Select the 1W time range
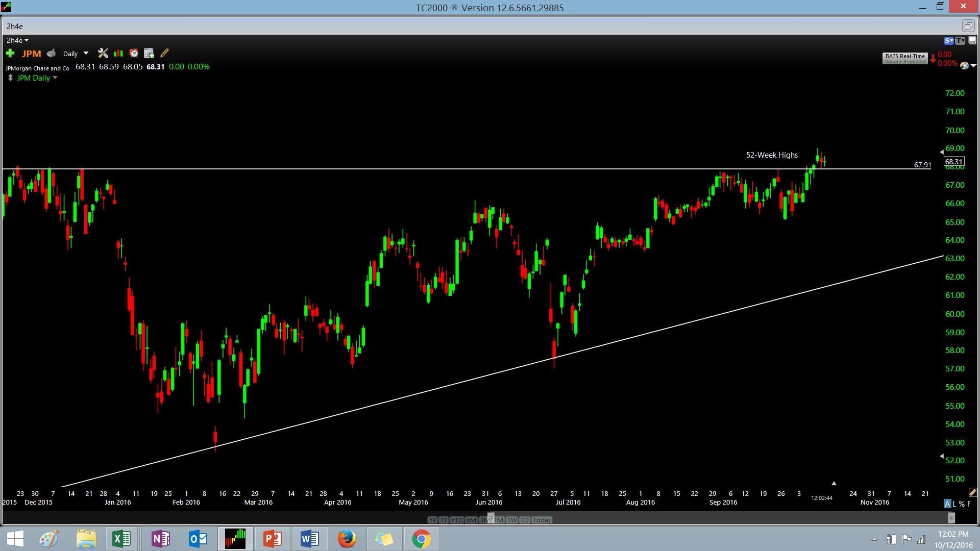The image size is (980, 551). tap(512, 520)
